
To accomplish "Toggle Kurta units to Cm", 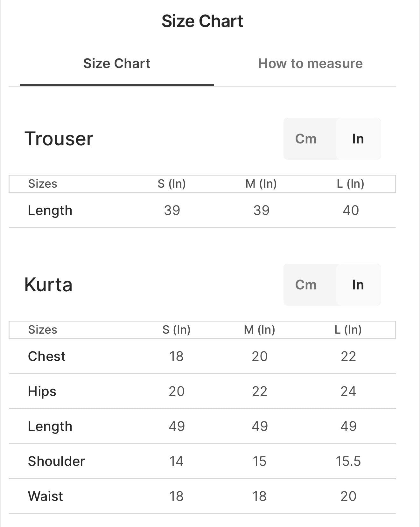I will [306, 285].
